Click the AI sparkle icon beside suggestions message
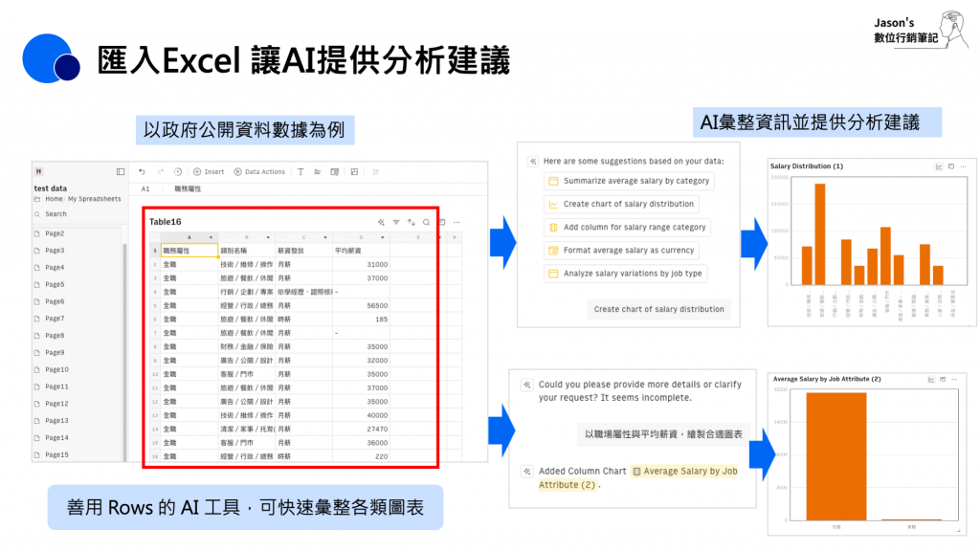This screenshot has width=980, height=551. pyautogui.click(x=533, y=161)
